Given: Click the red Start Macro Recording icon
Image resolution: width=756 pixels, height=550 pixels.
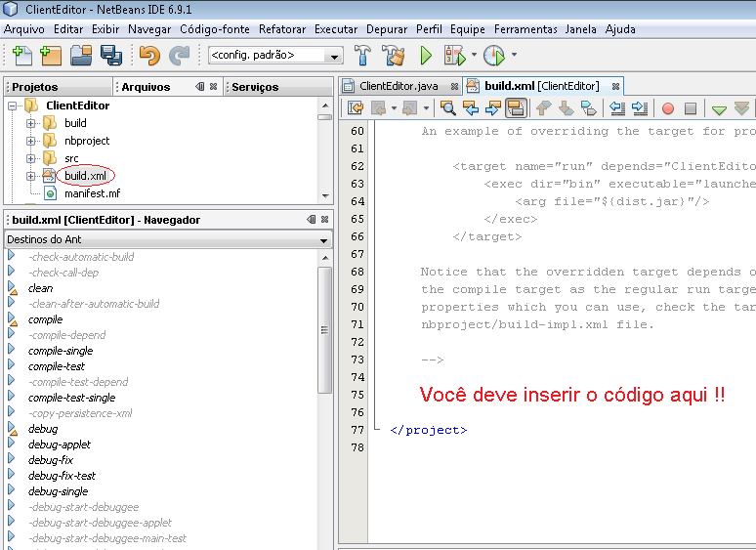Looking at the screenshot, I should (668, 108).
